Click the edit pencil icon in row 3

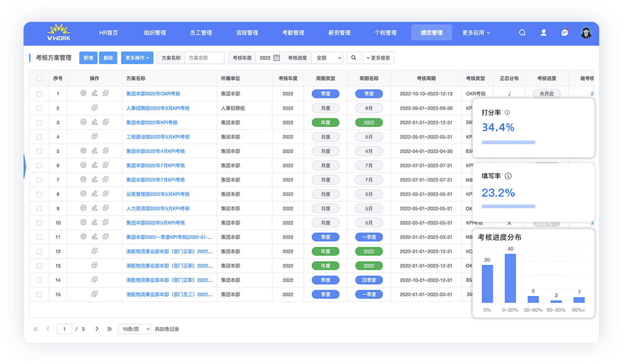94,122
